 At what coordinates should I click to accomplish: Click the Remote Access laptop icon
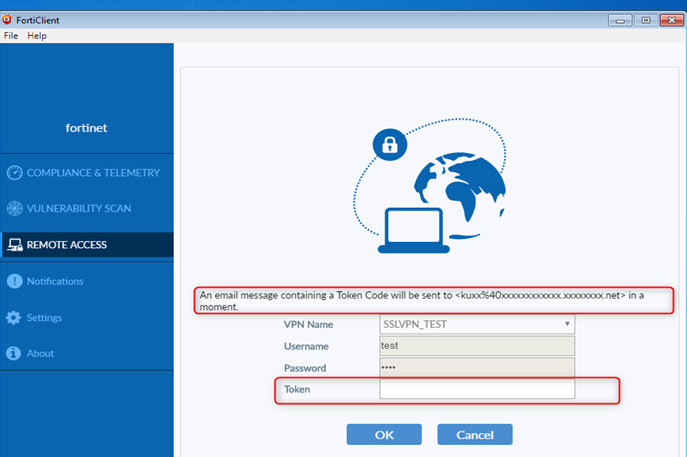click(x=15, y=244)
